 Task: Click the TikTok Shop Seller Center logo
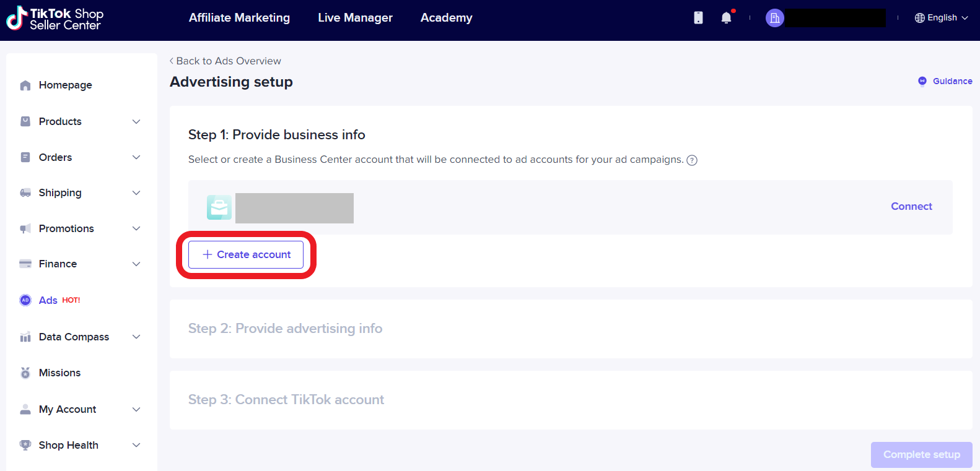click(x=55, y=19)
